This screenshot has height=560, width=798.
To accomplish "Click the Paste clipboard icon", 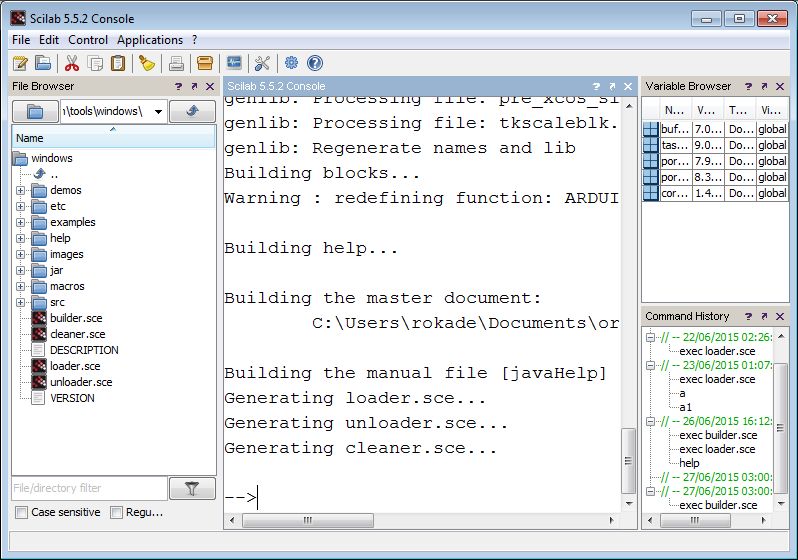I will [x=118, y=63].
